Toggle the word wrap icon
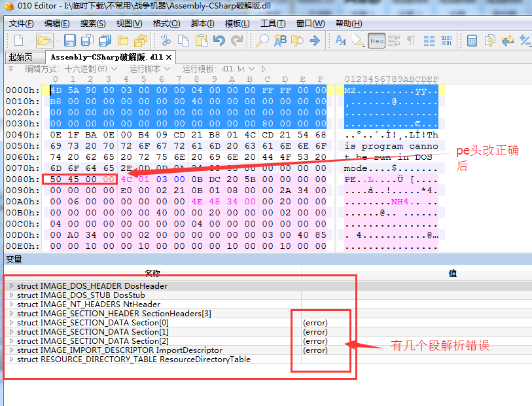The image size is (532, 406). (394, 41)
